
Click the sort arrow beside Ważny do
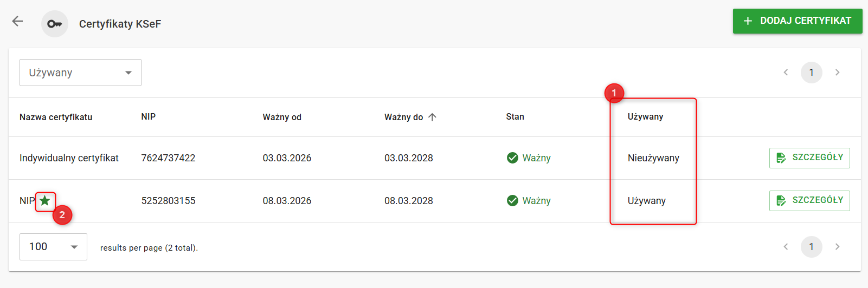[x=432, y=117]
